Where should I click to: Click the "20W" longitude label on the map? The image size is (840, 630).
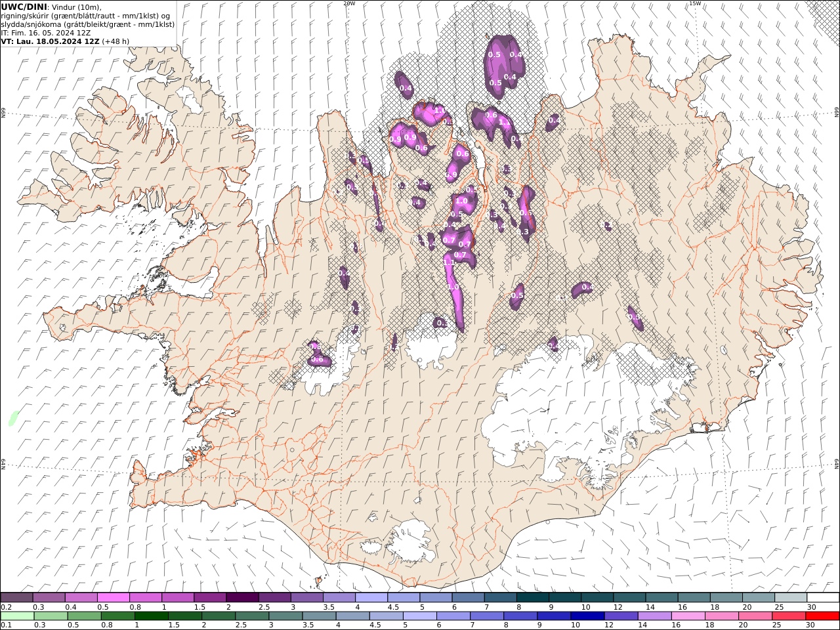pos(348,3)
